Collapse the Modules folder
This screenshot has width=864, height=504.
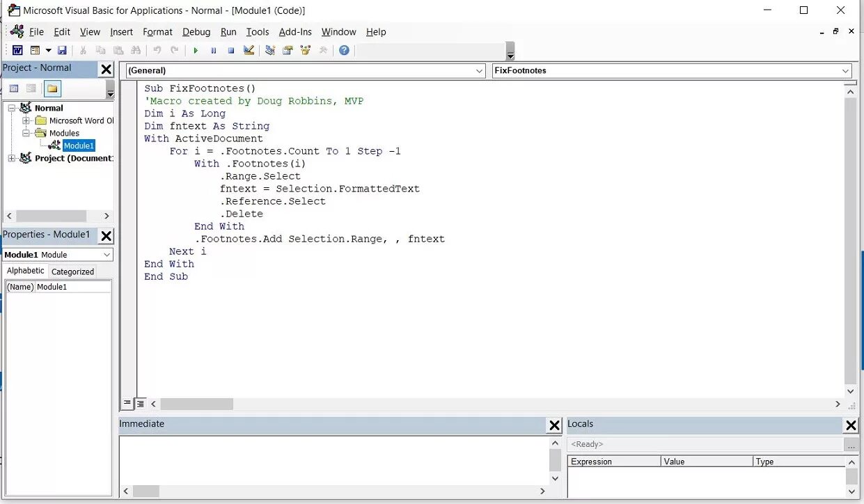(x=26, y=133)
